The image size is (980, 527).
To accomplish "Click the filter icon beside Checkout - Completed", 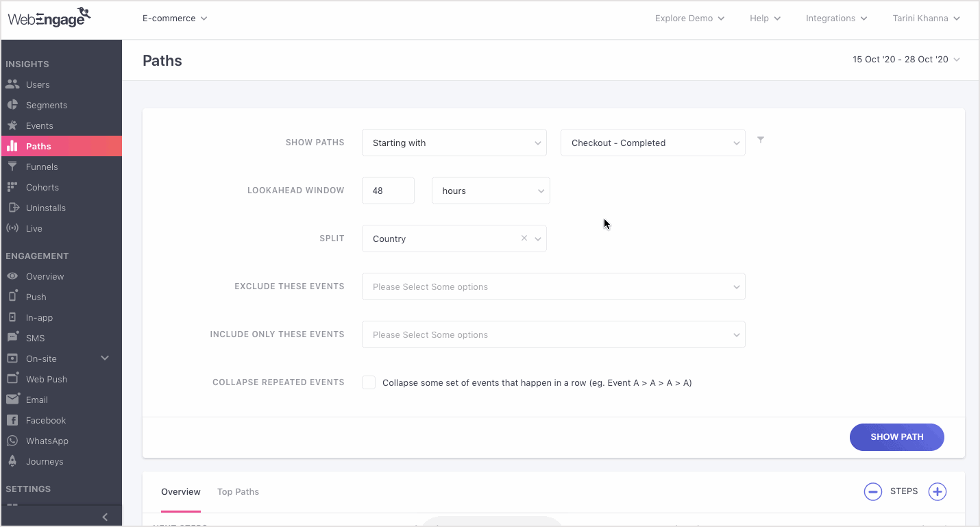I will 761,140.
